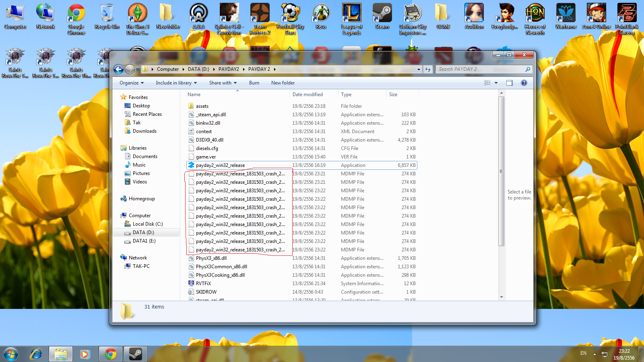This screenshot has width=644, height=362.
Task: Select Homegroup in navigation pane
Action: coord(142,199)
